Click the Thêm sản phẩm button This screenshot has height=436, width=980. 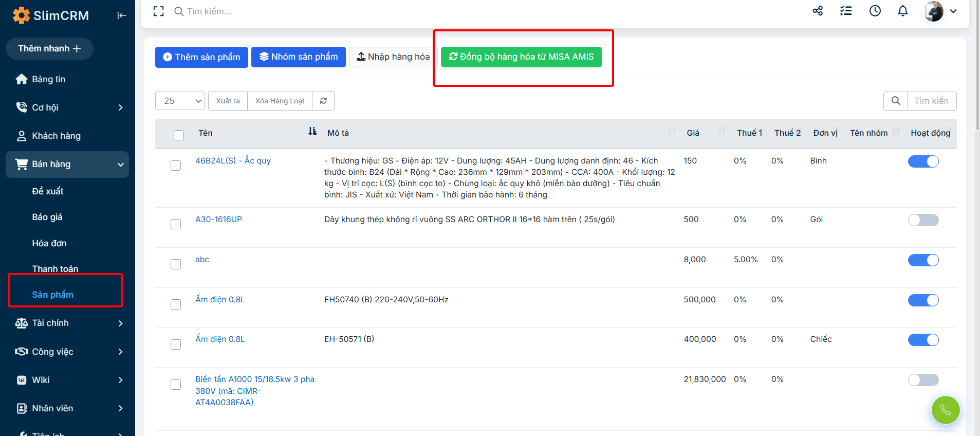(x=201, y=57)
